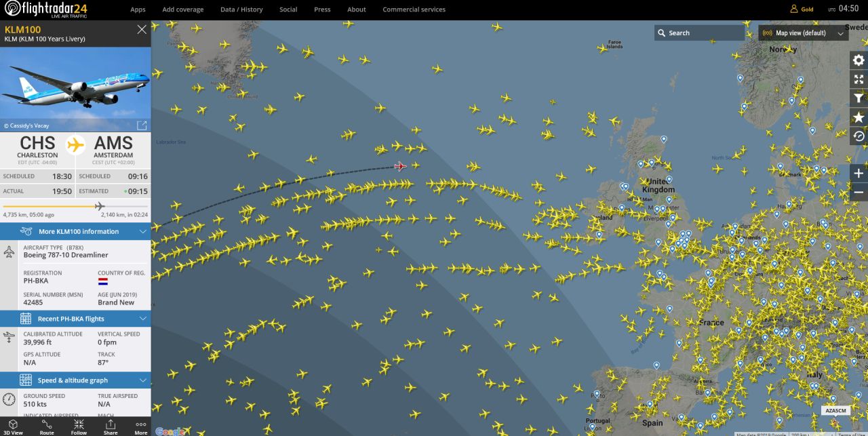Image resolution: width=868 pixels, height=436 pixels.
Task: Click the aircraft type plane icon in the panel
Action: tap(9, 252)
